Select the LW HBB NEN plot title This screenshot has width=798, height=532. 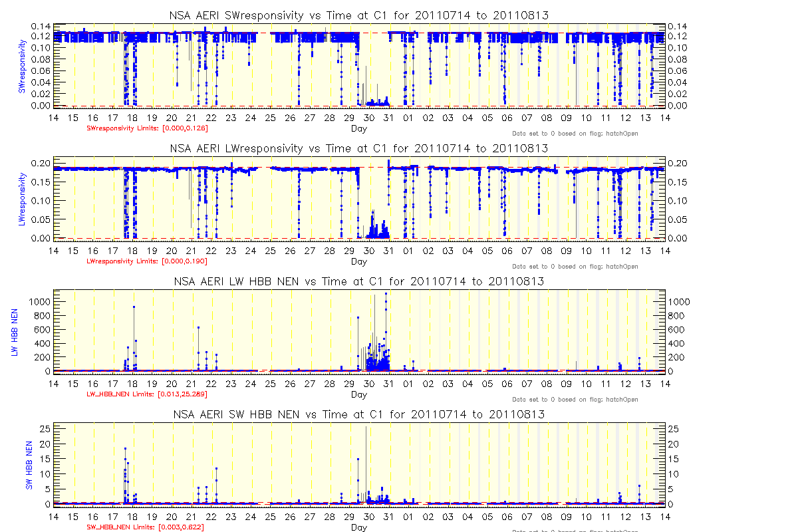359,282
